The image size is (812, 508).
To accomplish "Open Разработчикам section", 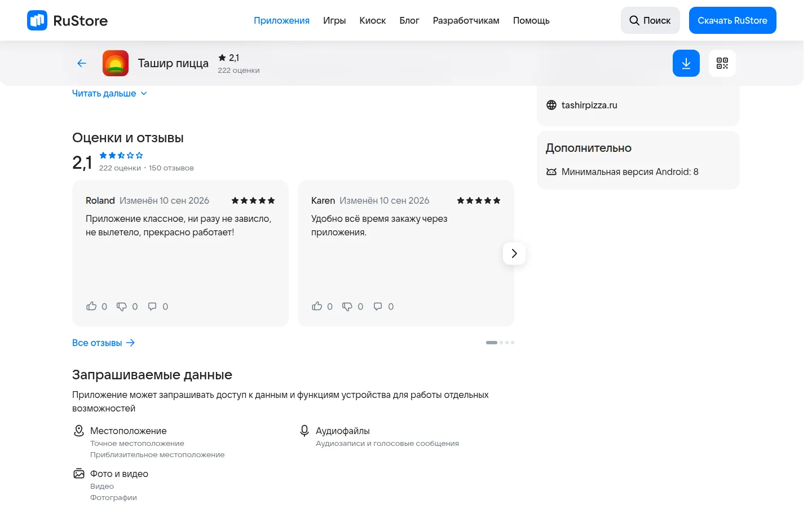I will 466,20.
